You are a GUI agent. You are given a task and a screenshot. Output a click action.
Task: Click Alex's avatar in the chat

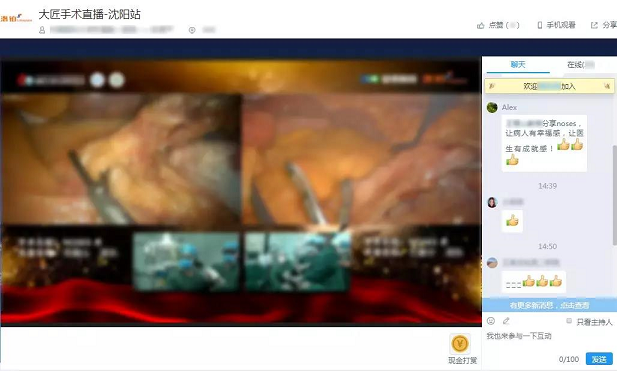492,107
